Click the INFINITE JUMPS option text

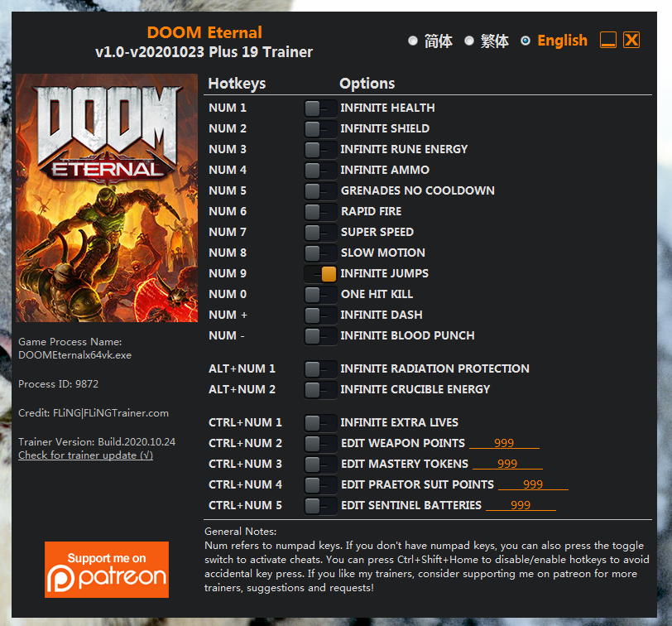click(x=385, y=273)
